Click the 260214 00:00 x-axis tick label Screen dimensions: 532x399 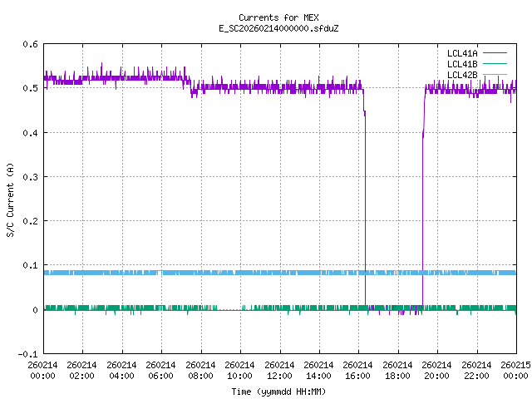coord(43,370)
